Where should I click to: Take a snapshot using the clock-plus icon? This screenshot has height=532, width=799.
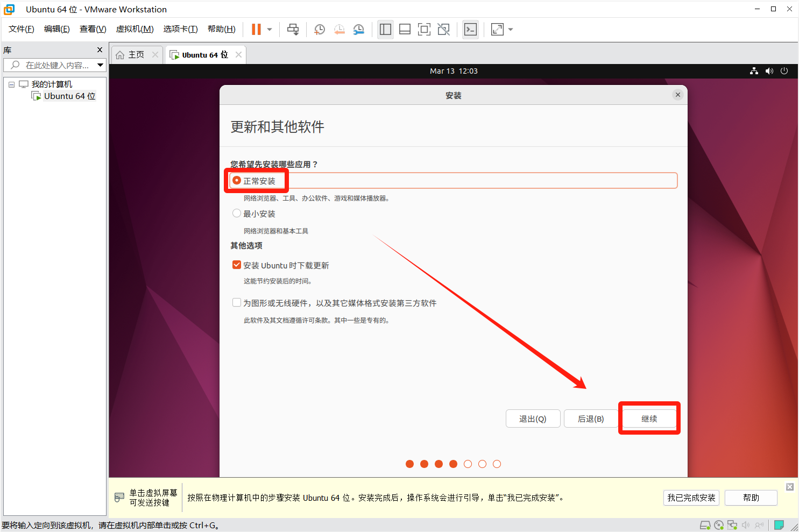320,30
